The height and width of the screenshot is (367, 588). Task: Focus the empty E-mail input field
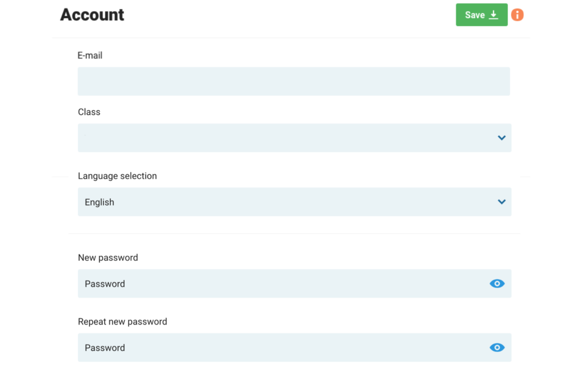294,81
